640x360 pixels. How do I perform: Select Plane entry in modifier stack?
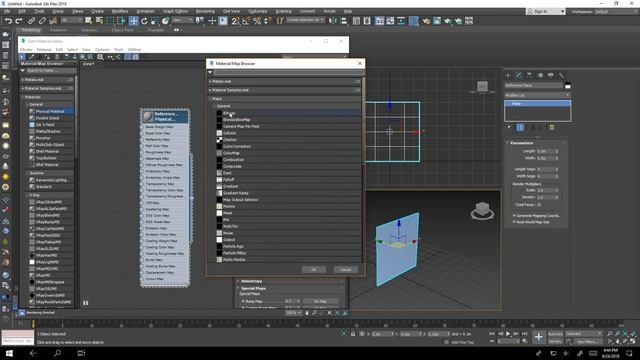(x=538, y=104)
